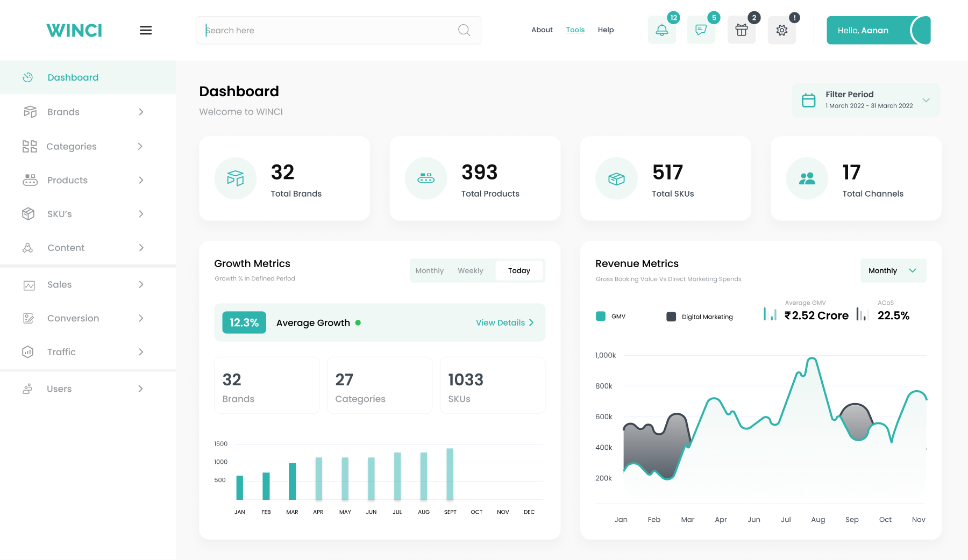968x560 pixels.
Task: Click the Total Brands card icon
Action: (235, 178)
